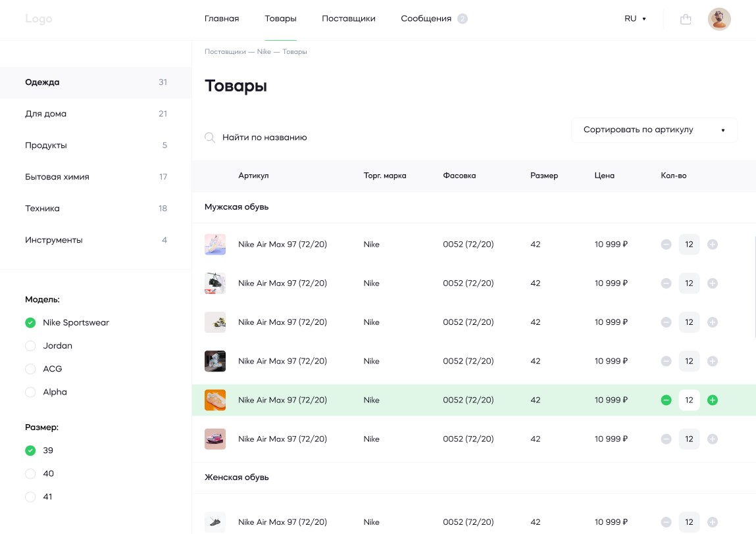This screenshot has height=534, width=756.
Task: Uncheck size 39 filter
Action: [x=30, y=450]
